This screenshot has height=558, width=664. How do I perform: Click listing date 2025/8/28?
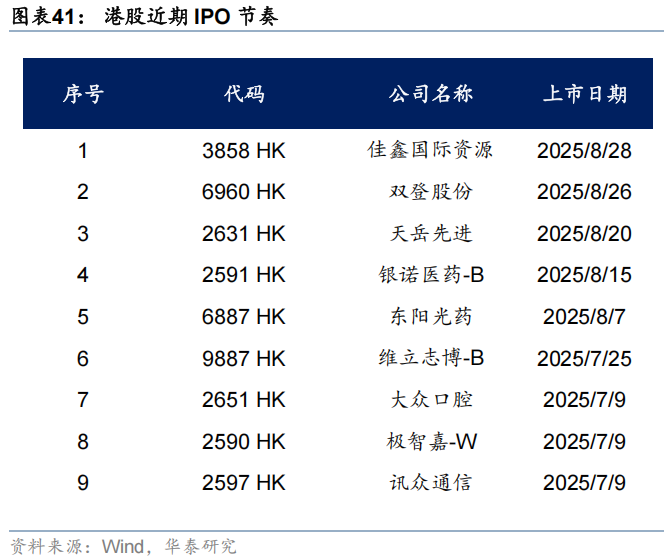pyautogui.click(x=584, y=151)
